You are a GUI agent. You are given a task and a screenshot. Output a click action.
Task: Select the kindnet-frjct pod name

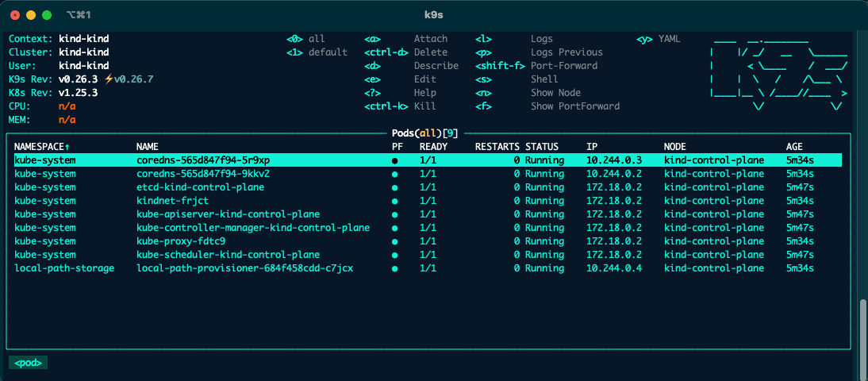point(172,201)
